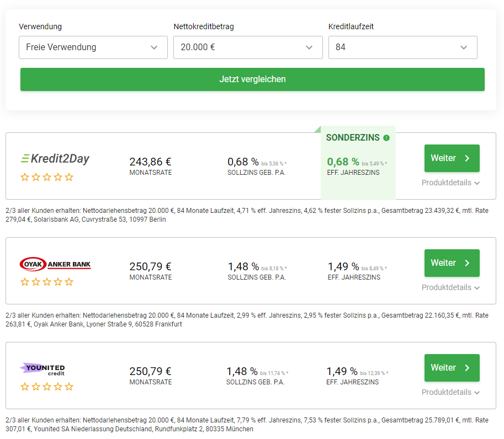Image resolution: width=504 pixels, height=439 pixels.
Task: Open the Nettokreditbetrag dropdown
Action: click(248, 47)
